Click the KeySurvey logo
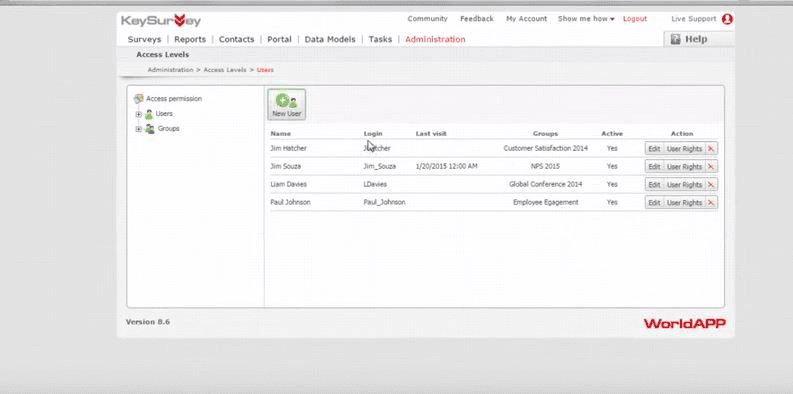Viewport: 793px width, 394px height. [161, 21]
